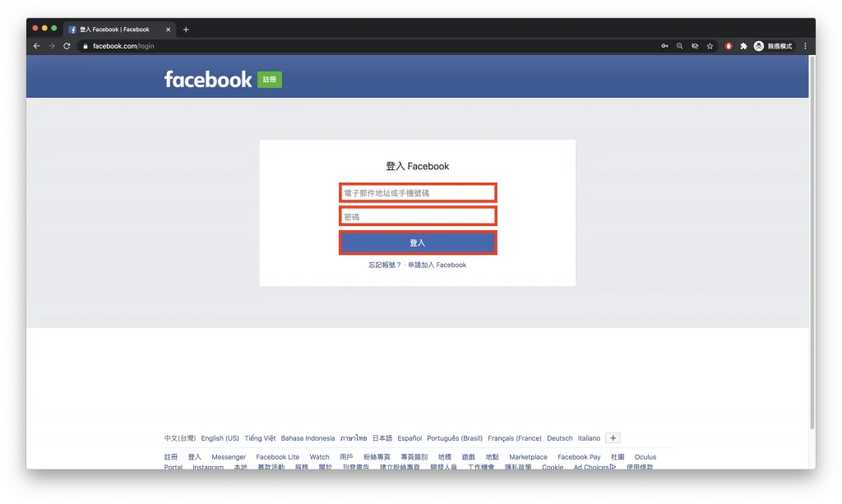The image size is (842, 504).
Task: Switch language to Bahasa Indonesia
Action: click(308, 438)
